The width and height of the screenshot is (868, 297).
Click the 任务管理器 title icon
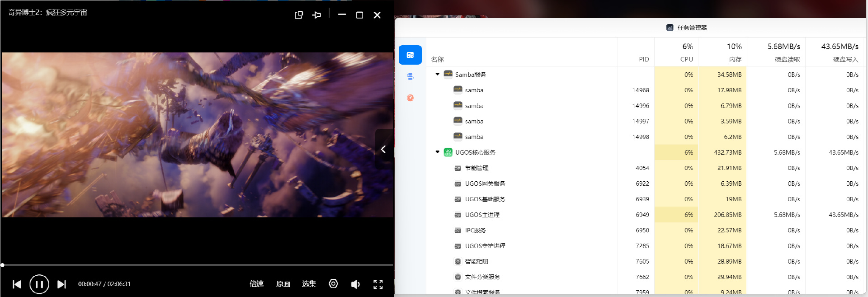coord(670,28)
